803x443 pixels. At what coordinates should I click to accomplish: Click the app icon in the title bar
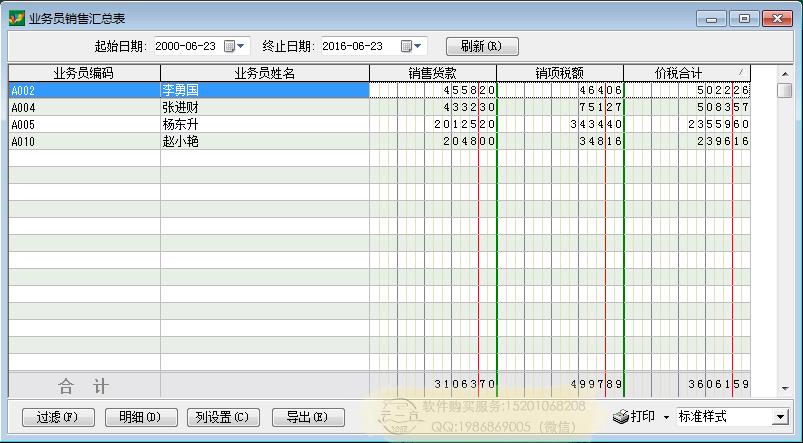click(x=16, y=18)
